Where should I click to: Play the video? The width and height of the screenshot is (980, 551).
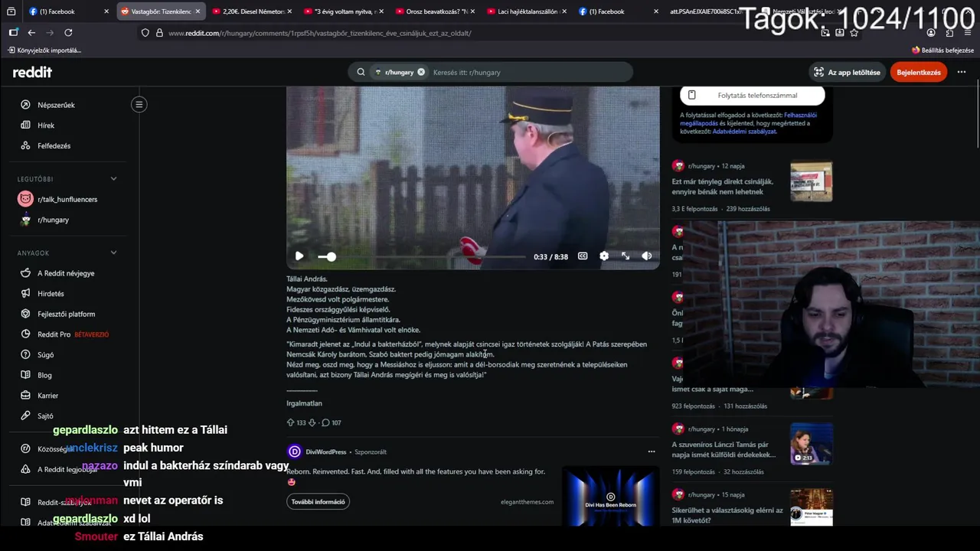tap(299, 256)
